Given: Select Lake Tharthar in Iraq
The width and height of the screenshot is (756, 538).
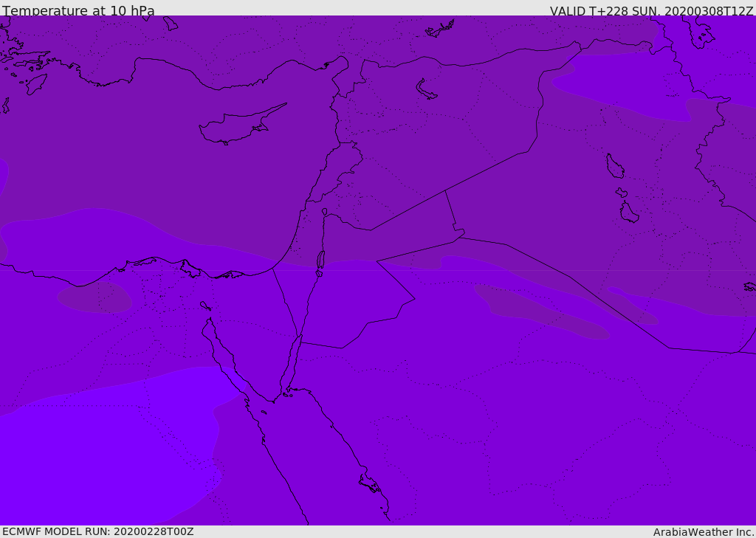Looking at the screenshot, I should (614, 166).
